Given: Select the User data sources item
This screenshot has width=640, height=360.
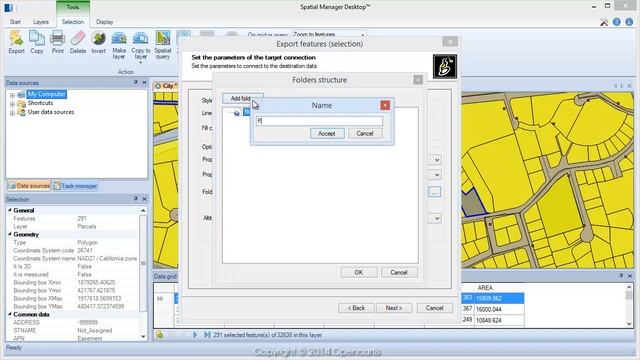Looking at the screenshot, I should 51,112.
